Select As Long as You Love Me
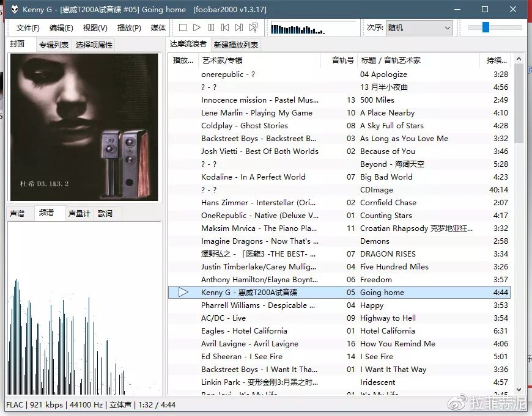This screenshot has width=532, height=416. (x=339, y=138)
